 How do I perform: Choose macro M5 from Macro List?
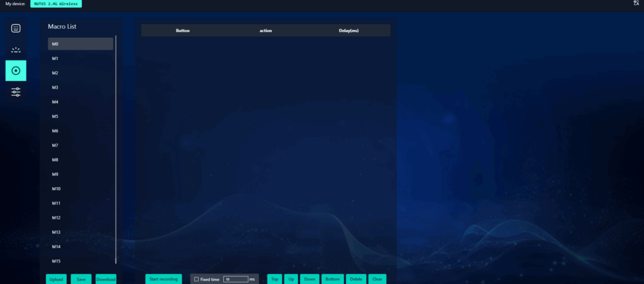pyautogui.click(x=80, y=116)
